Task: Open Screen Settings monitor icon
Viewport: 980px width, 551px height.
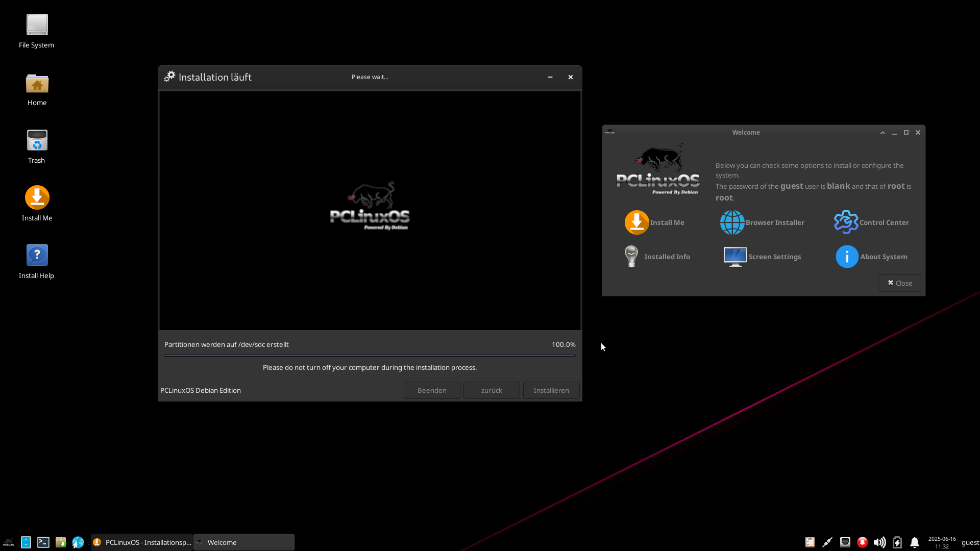Action: [x=735, y=257]
